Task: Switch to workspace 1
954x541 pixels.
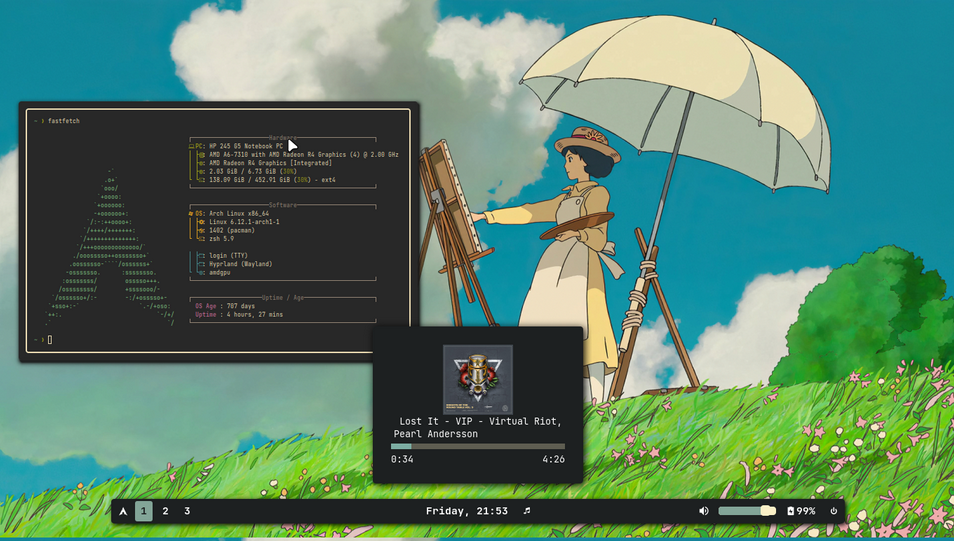Action: pyautogui.click(x=144, y=511)
